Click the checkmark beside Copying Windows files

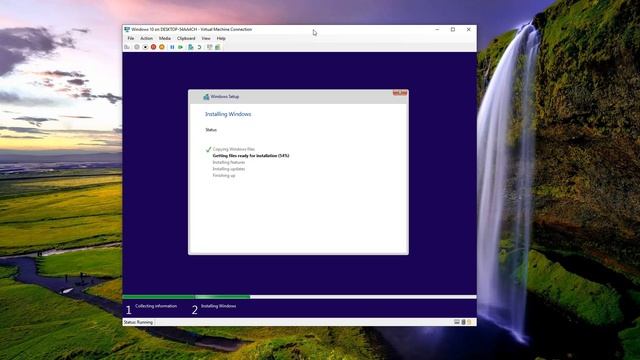point(208,149)
